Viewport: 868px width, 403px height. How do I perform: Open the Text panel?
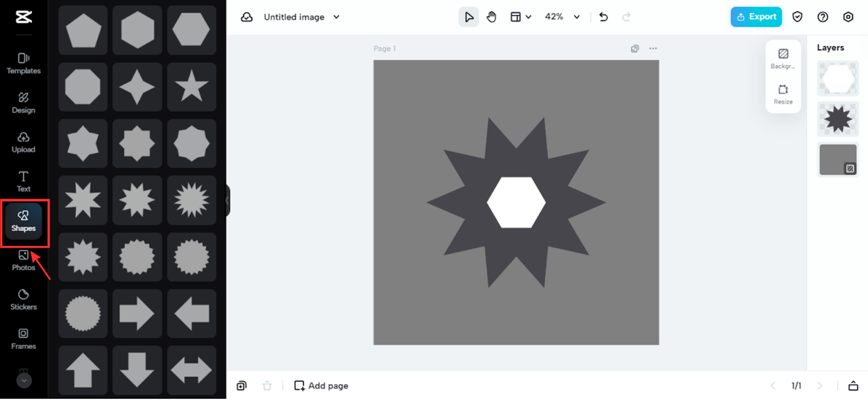coord(23,181)
